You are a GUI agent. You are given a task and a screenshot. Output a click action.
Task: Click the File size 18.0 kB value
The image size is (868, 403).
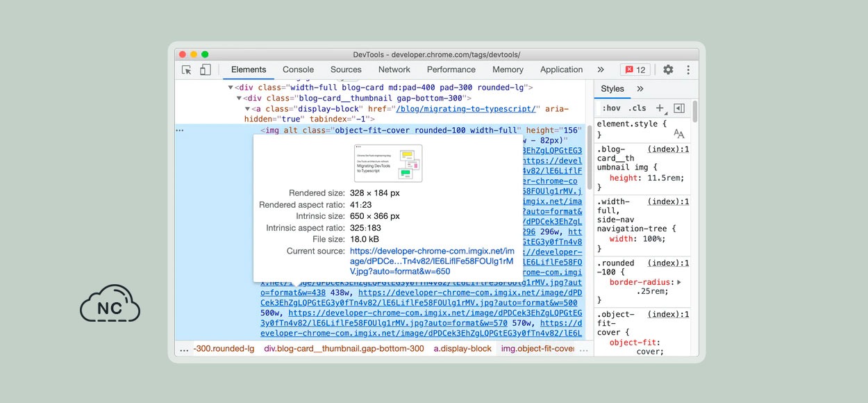click(365, 239)
